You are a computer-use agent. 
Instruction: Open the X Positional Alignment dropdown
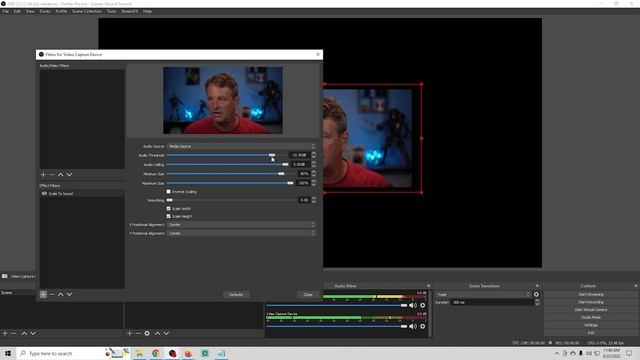[x=241, y=224]
